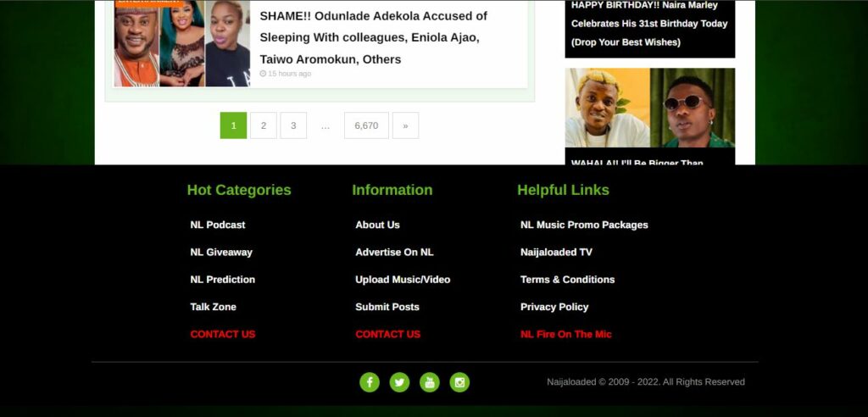Go to pagination page 2

[x=264, y=125]
